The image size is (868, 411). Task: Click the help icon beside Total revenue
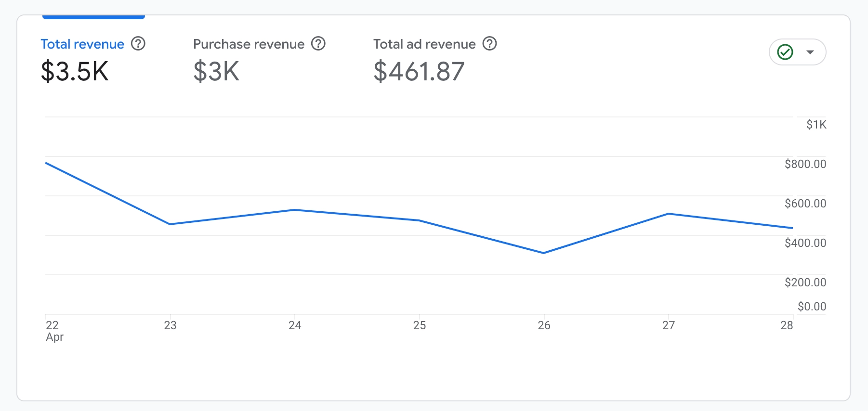click(138, 44)
